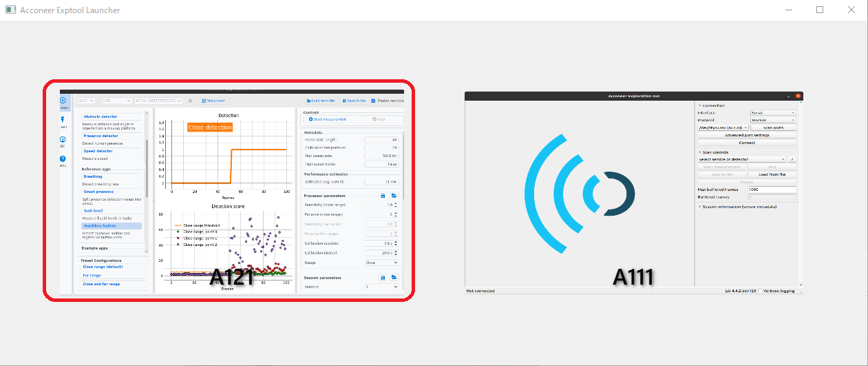This screenshot has width=868, height=366.
Task: Click the gear icon beside the port selector
Action: (x=190, y=101)
